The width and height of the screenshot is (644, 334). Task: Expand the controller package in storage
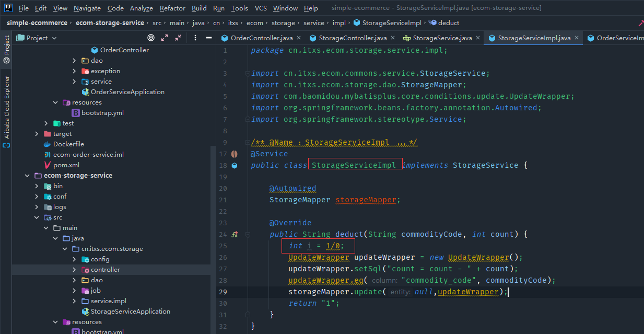click(x=75, y=269)
